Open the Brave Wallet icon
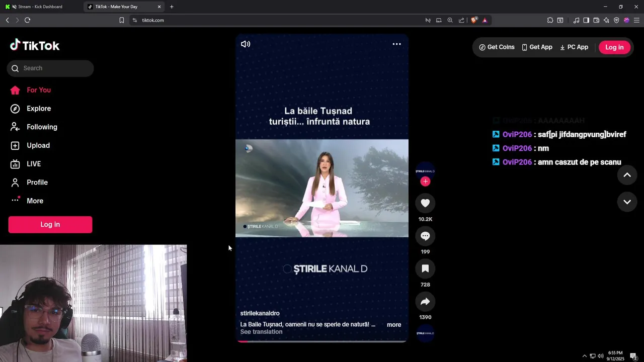Screen dimensions: 644x362 point(596,20)
